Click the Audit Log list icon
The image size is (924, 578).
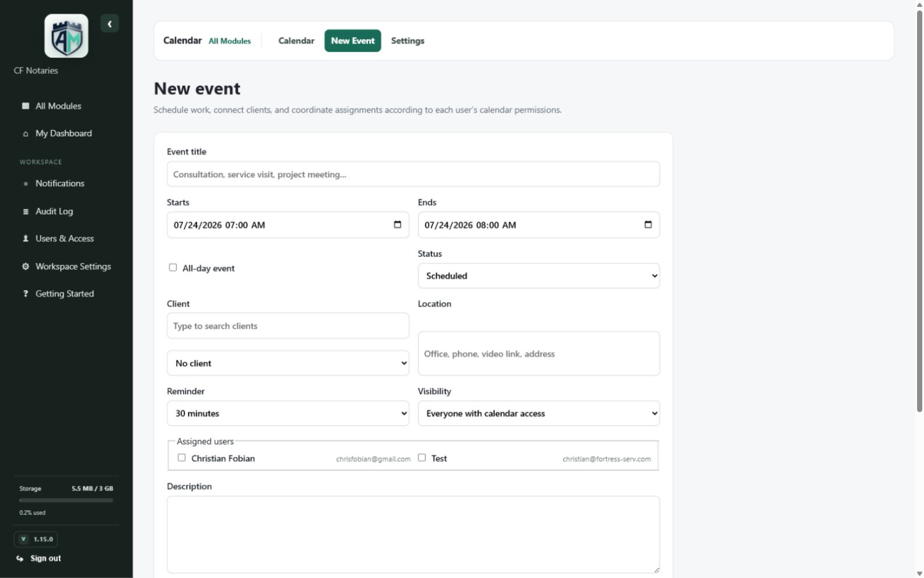[x=25, y=212]
